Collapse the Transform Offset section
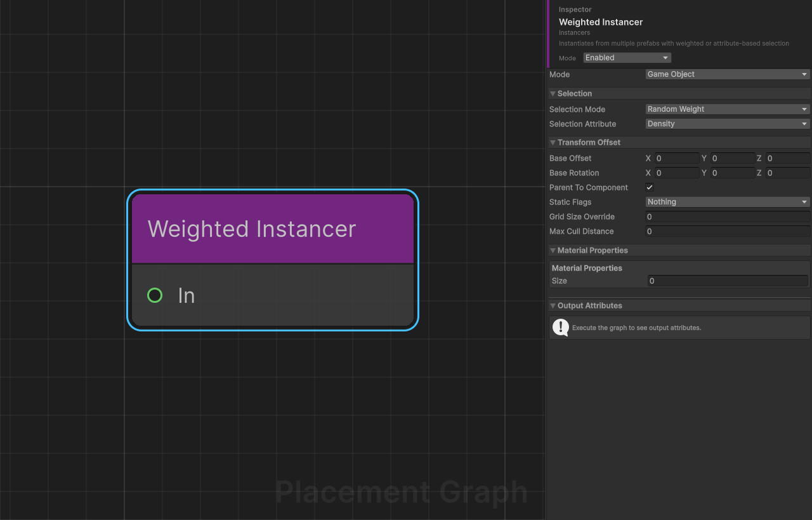The width and height of the screenshot is (812, 520). click(553, 142)
